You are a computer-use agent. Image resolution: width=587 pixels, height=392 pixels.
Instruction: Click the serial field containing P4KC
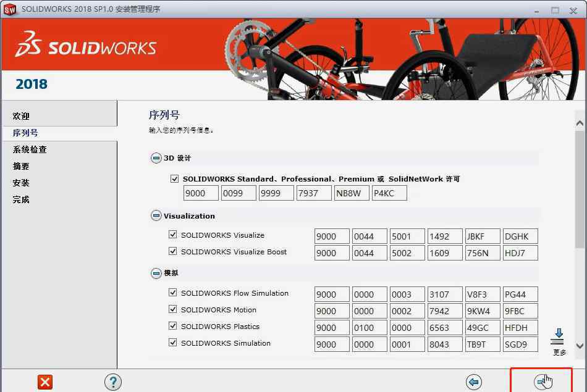point(389,193)
